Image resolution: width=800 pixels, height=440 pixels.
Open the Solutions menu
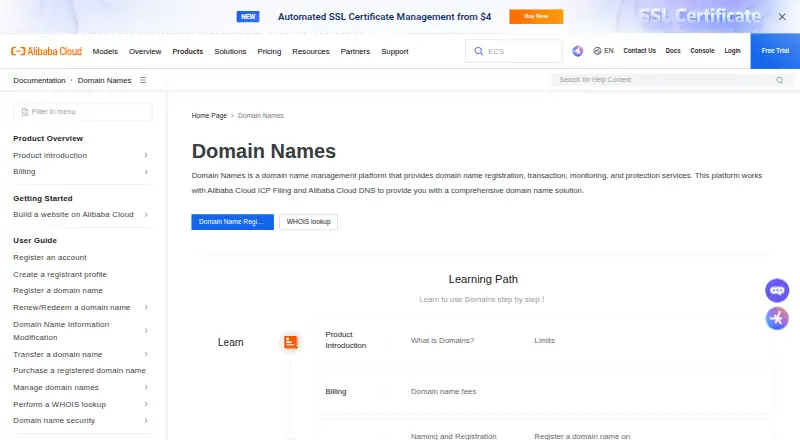click(230, 52)
